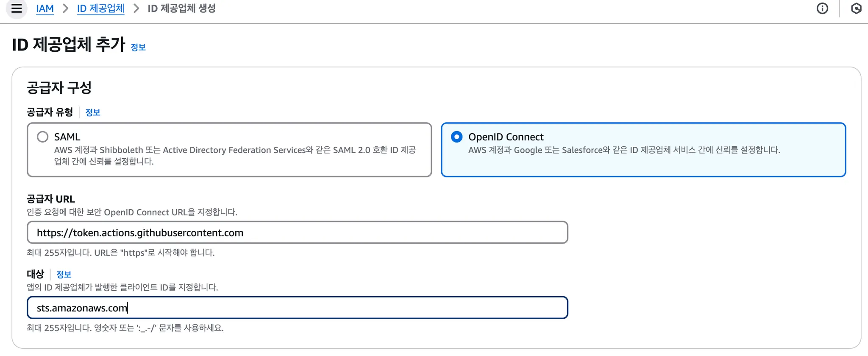The image size is (868, 356).
Task: Click the breadcrumb chevron right after IAM
Action: [65, 8]
